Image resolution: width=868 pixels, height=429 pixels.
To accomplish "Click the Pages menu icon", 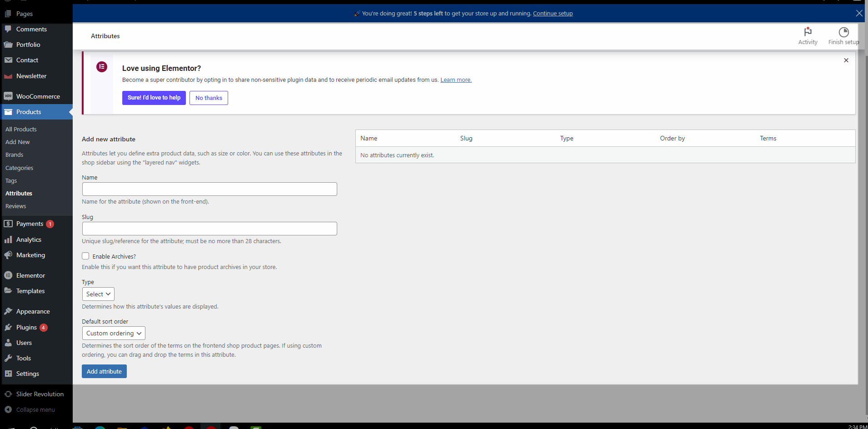I will [x=8, y=14].
